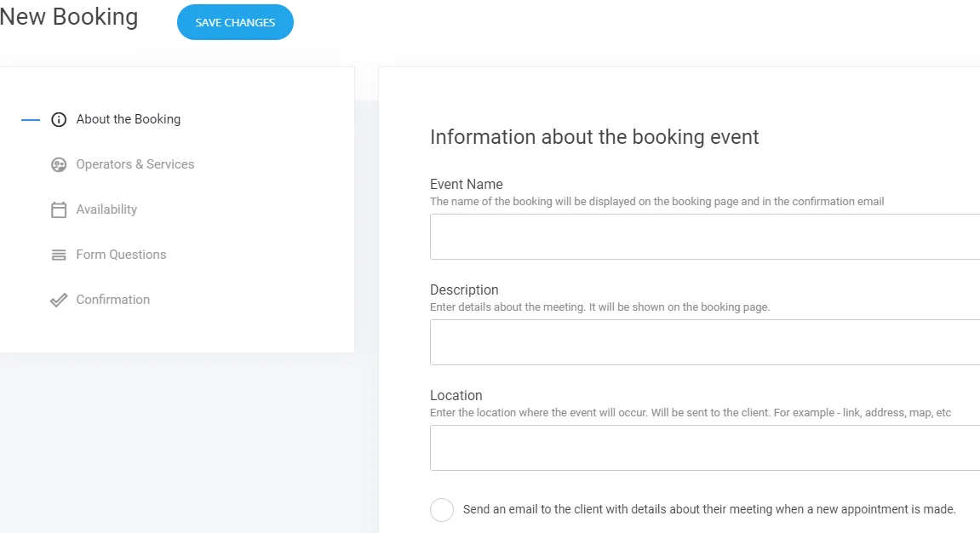Select the Operators & Services step
Viewport: 980px width, 533px height.
[x=135, y=164]
